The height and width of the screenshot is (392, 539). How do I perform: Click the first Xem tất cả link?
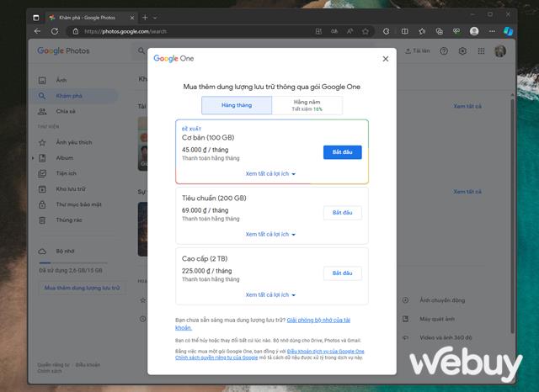coord(467,106)
